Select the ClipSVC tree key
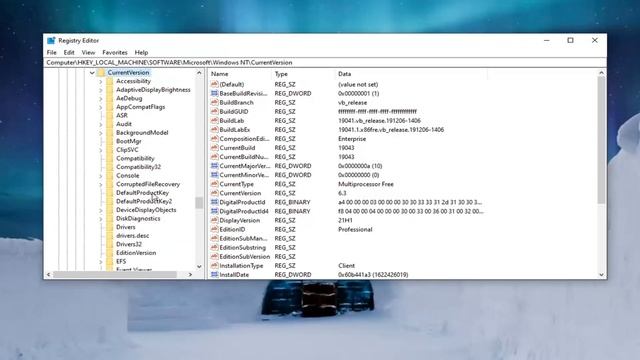The image size is (640, 360). point(127,150)
